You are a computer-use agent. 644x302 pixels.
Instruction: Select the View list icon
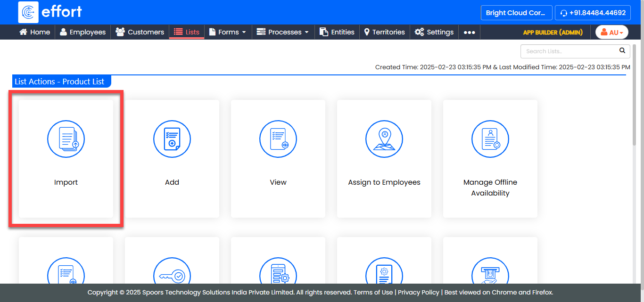(x=278, y=139)
